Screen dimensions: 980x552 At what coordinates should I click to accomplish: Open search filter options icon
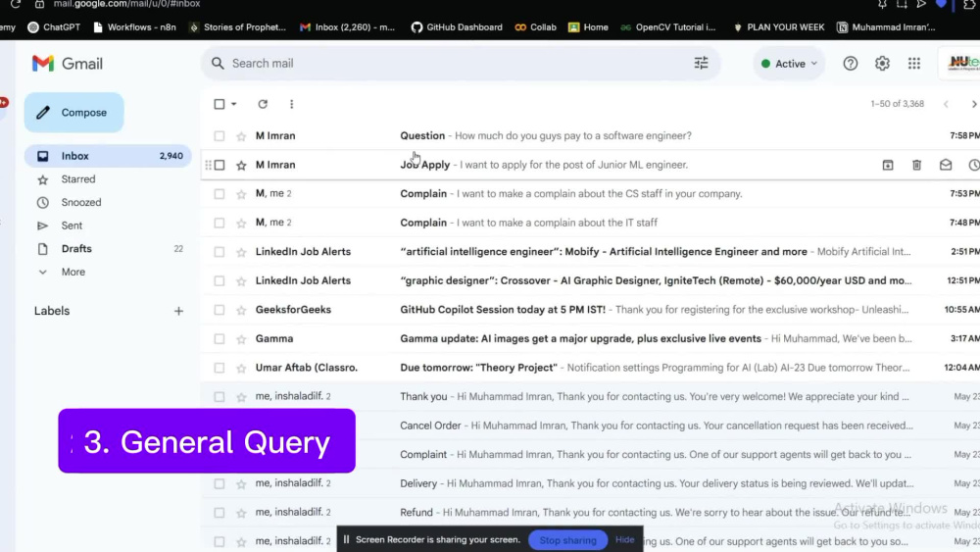[x=701, y=63]
